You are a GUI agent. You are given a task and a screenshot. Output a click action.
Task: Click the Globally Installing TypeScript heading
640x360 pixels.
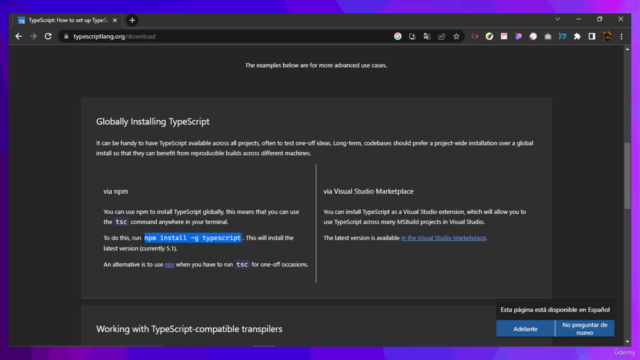[153, 122]
